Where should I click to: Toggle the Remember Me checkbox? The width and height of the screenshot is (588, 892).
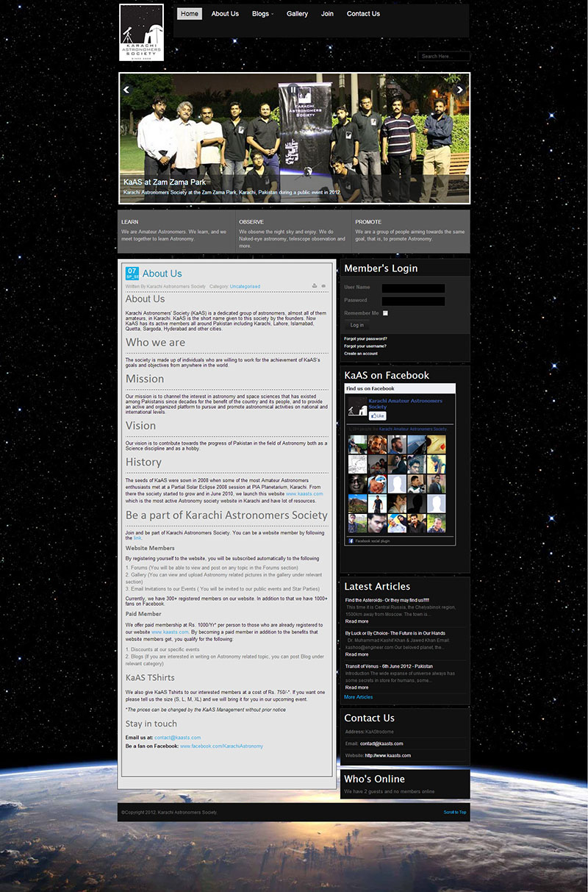[x=385, y=313]
